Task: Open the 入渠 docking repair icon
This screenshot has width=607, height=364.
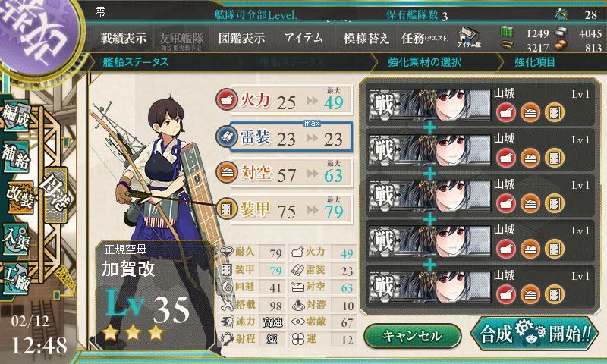Action: point(16,240)
